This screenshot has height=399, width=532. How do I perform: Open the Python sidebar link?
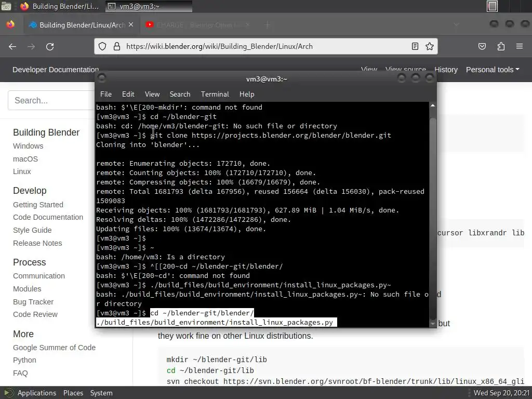24,360
